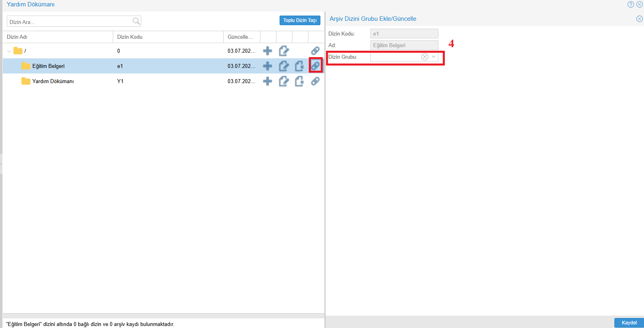This screenshot has height=328, width=644.
Task: Add subdirectory under Yardım Dökümanı row
Action: [268, 81]
